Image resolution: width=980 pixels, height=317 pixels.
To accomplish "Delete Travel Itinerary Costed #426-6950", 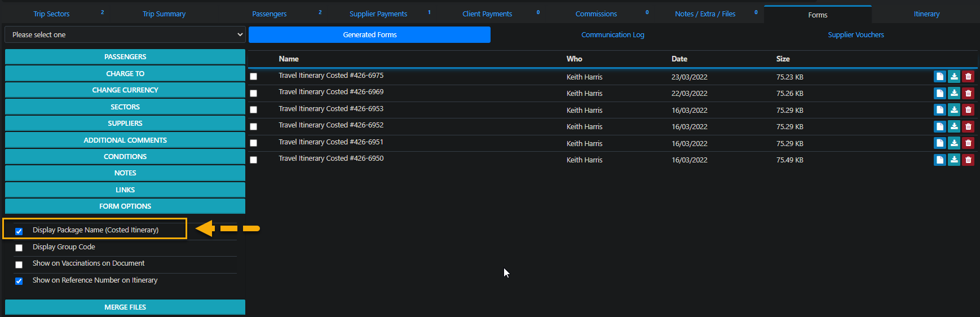I will (x=968, y=160).
